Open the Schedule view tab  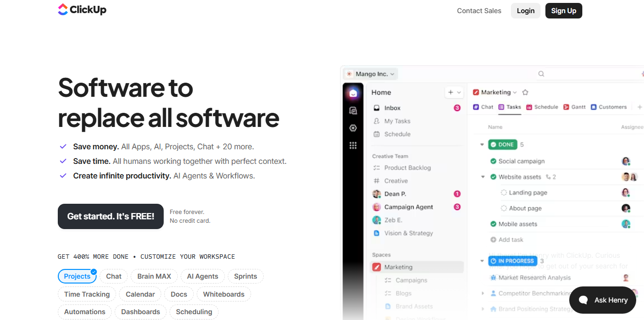(x=542, y=107)
